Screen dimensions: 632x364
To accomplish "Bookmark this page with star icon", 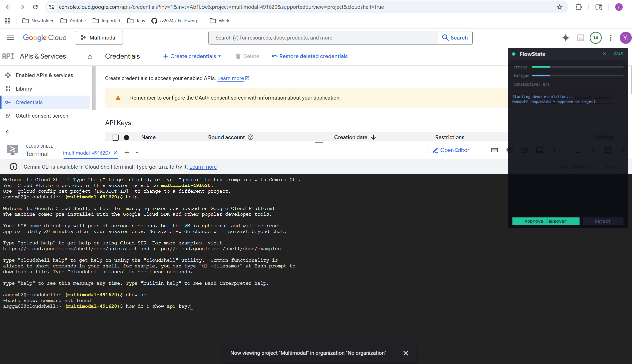I will pyautogui.click(x=560, y=7).
